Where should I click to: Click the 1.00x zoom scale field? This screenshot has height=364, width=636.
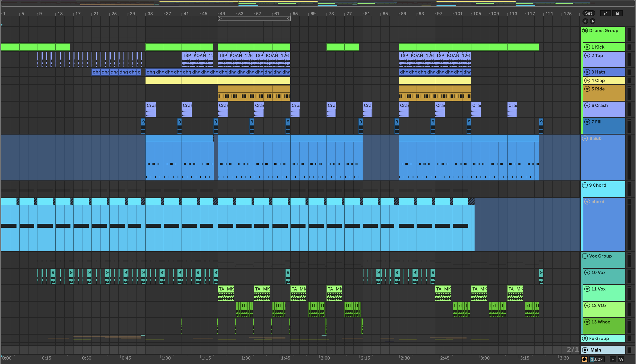[597, 359]
